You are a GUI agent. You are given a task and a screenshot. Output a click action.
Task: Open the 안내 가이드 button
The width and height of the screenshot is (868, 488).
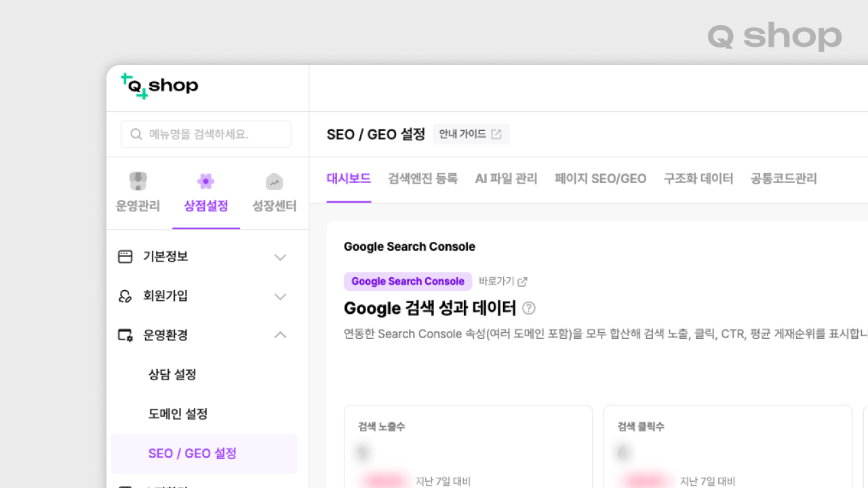[471, 134]
